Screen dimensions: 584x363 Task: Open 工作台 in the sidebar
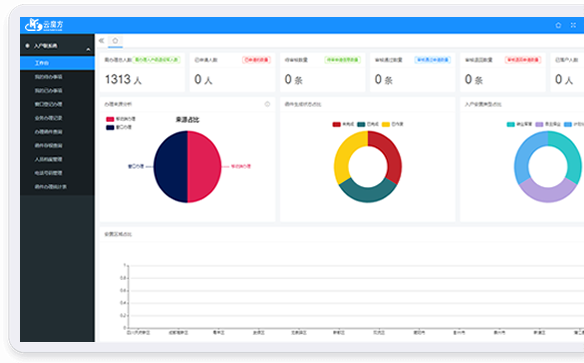tap(57, 63)
